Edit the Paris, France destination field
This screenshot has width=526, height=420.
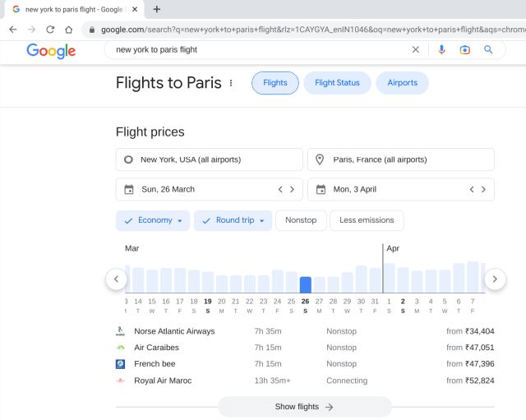(x=401, y=159)
